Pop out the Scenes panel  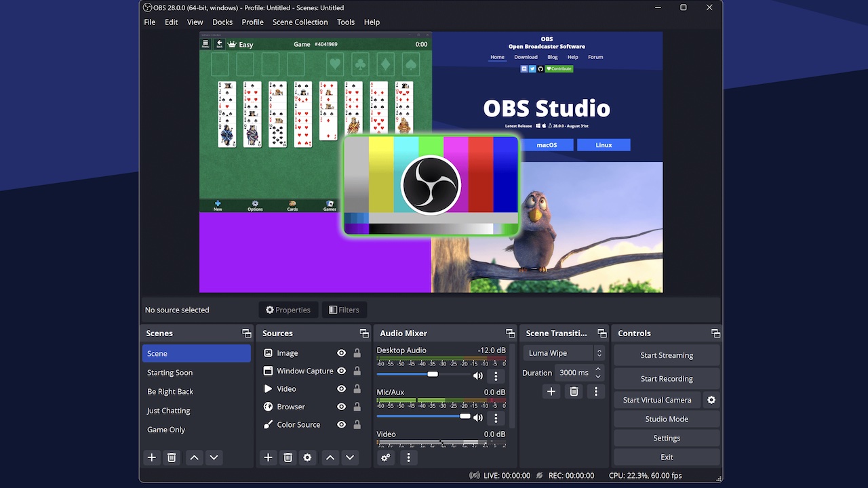[245, 333]
